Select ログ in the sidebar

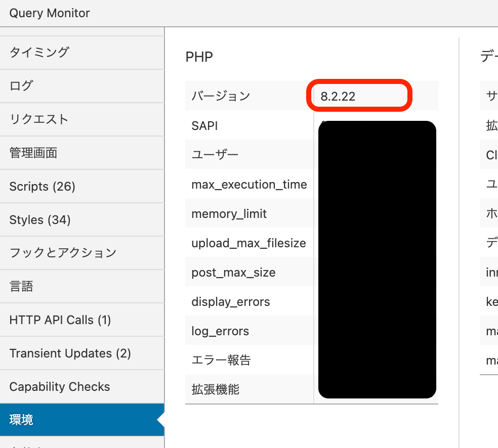21,86
